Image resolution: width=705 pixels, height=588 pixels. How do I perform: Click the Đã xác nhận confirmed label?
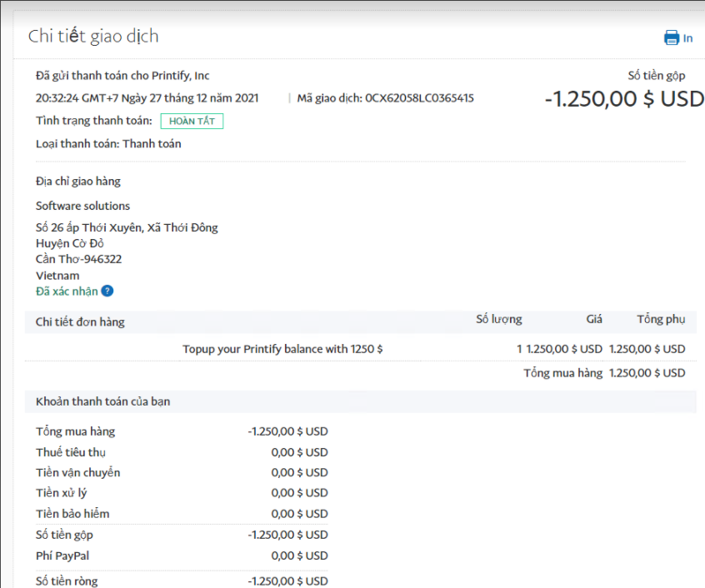(67, 292)
